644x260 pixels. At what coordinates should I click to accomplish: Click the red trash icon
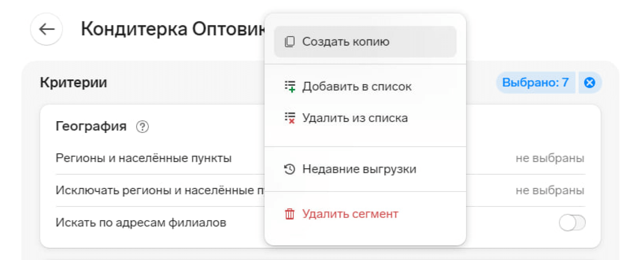click(290, 214)
